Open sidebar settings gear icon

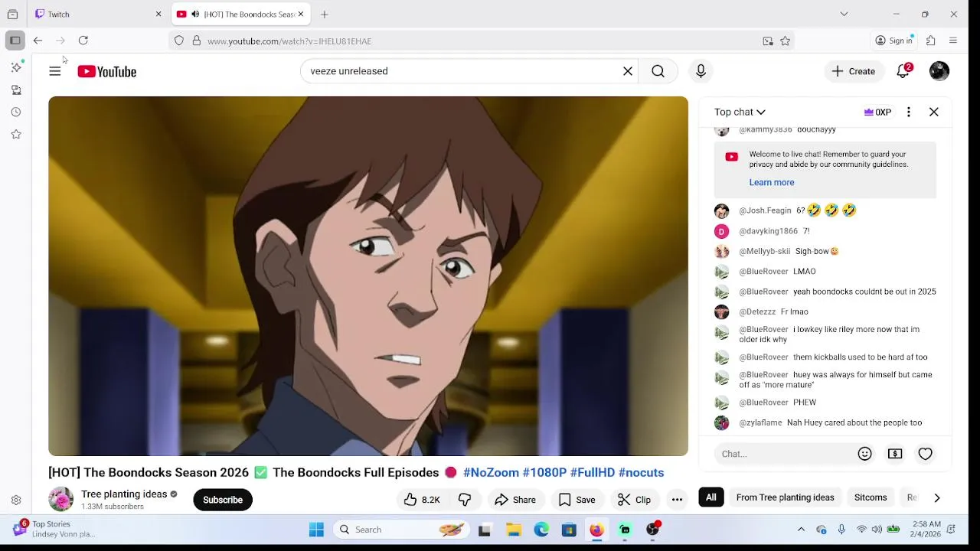pos(15,500)
